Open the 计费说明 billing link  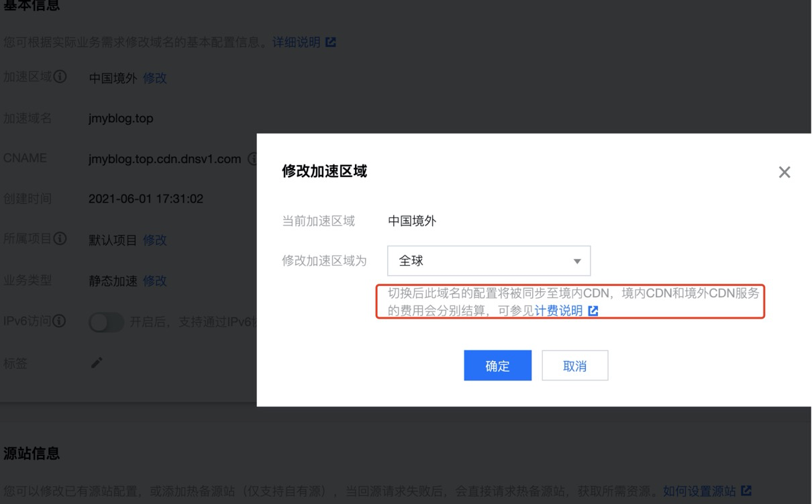click(558, 311)
